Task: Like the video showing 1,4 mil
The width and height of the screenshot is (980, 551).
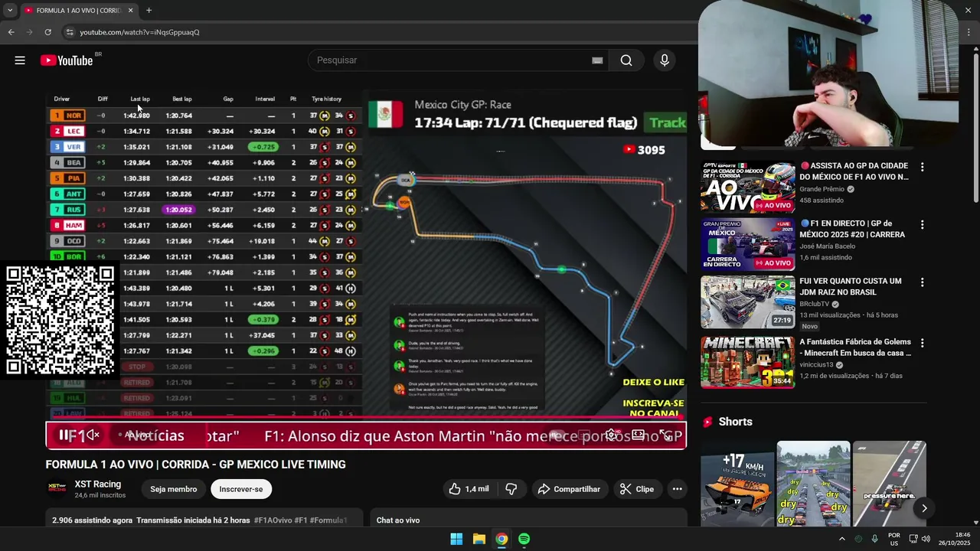Action: 469,489
